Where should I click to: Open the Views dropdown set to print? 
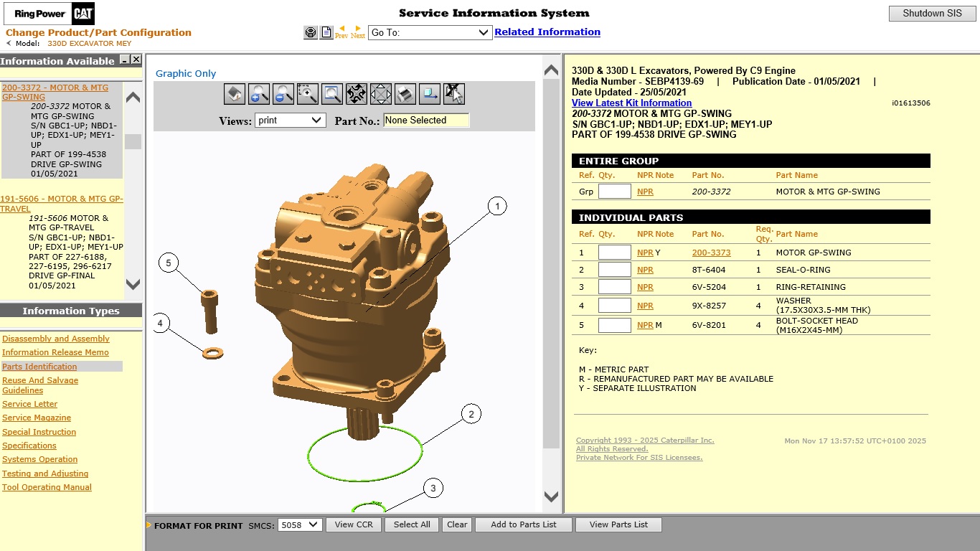coord(291,121)
